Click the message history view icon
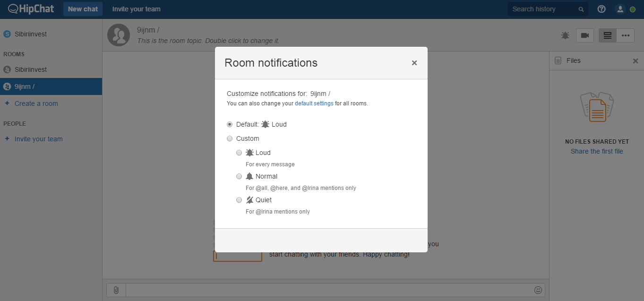 tap(607, 35)
